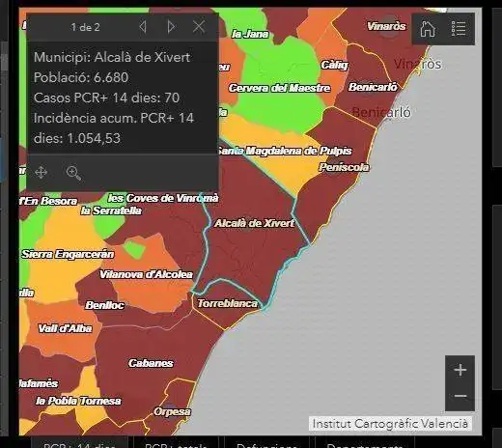Click bold white Vinaròs label
This screenshot has width=502, height=448.
tap(386, 26)
